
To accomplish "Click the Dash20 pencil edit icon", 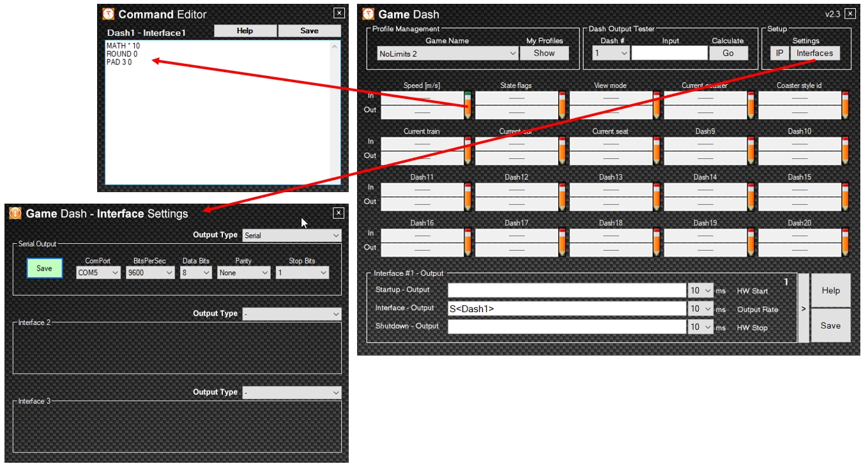I will [845, 243].
